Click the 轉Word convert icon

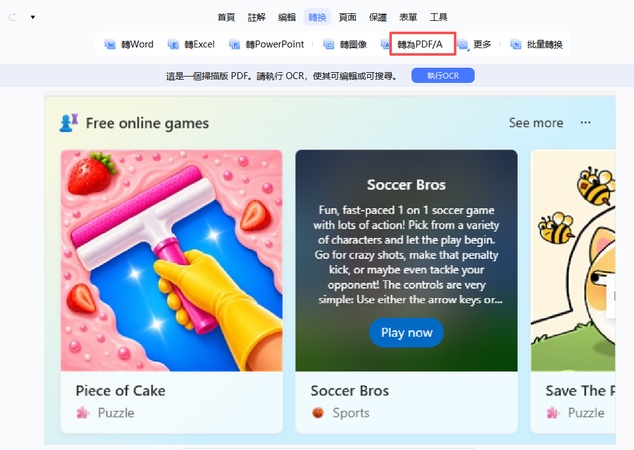(110, 44)
